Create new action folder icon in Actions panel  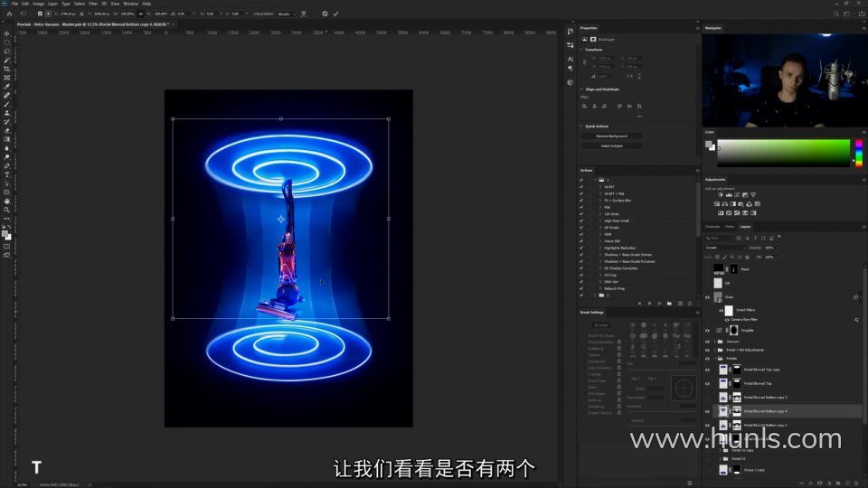(x=669, y=304)
